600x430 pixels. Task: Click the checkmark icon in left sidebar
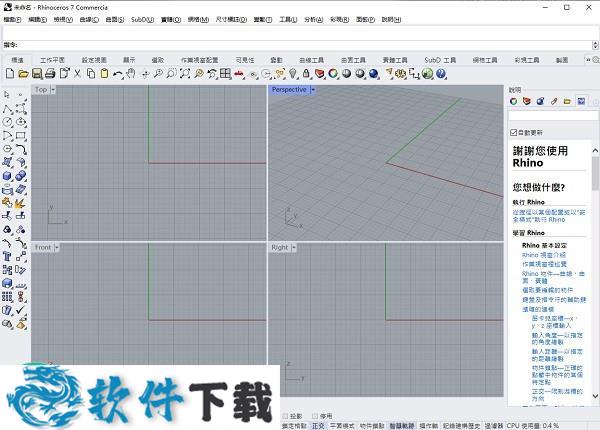click(x=21, y=310)
